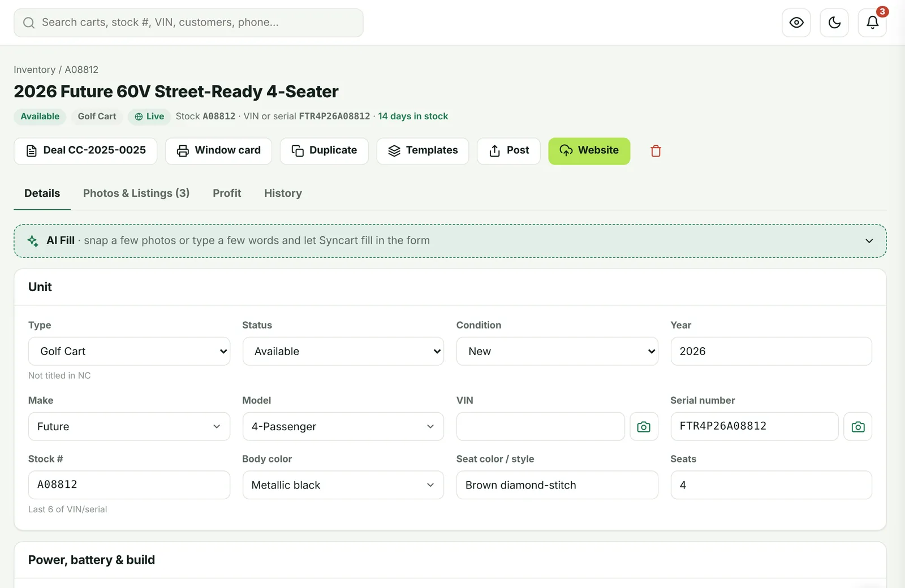
Task: Click the green Available status badge
Action: click(40, 116)
